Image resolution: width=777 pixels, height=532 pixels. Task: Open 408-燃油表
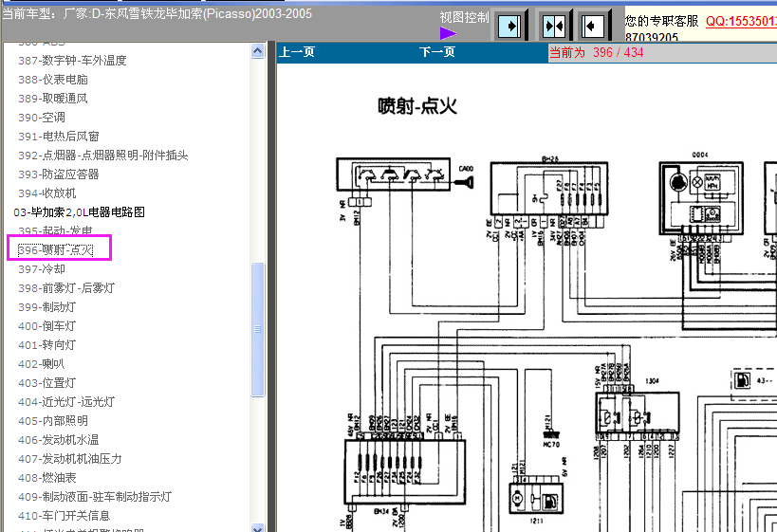pyautogui.click(x=47, y=478)
